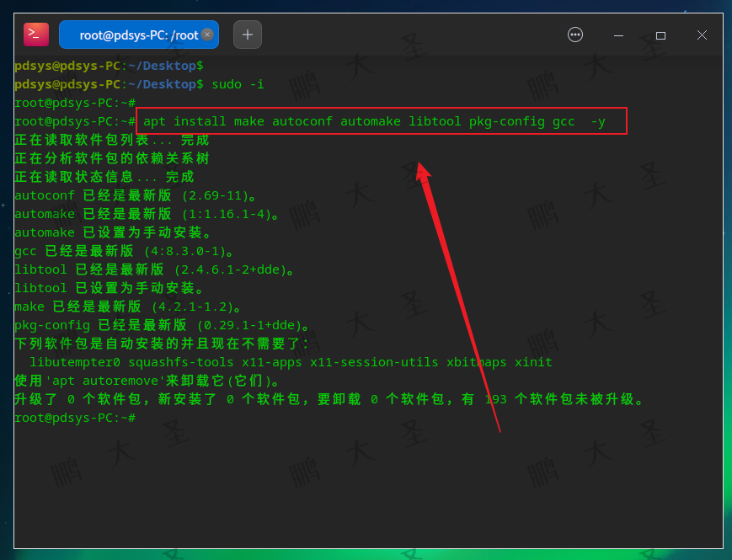
Task: Click the maximize icon in the title bar
Action: (x=660, y=35)
